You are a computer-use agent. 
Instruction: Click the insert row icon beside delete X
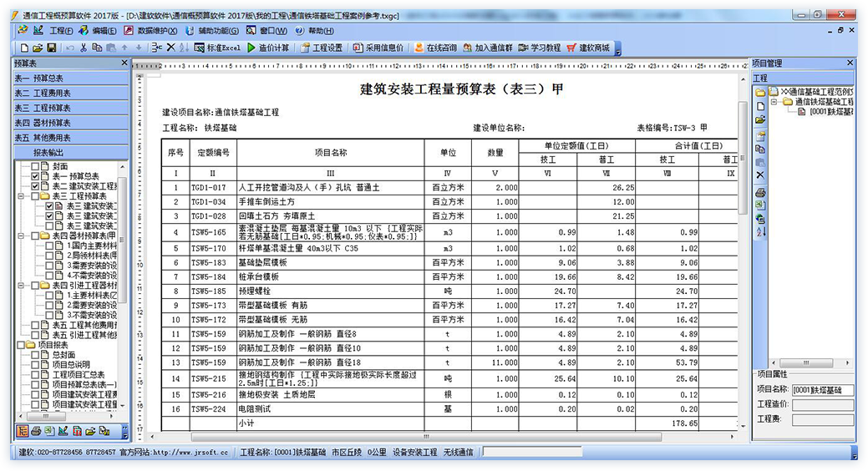point(157,48)
